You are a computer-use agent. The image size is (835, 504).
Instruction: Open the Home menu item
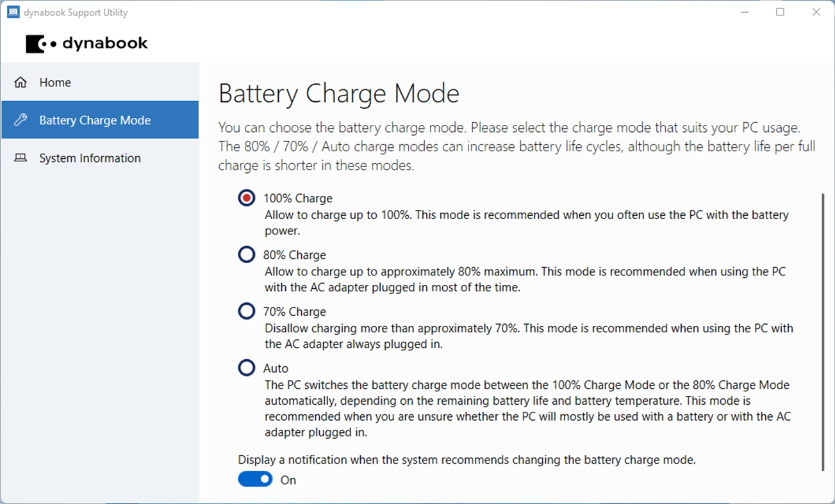(55, 83)
